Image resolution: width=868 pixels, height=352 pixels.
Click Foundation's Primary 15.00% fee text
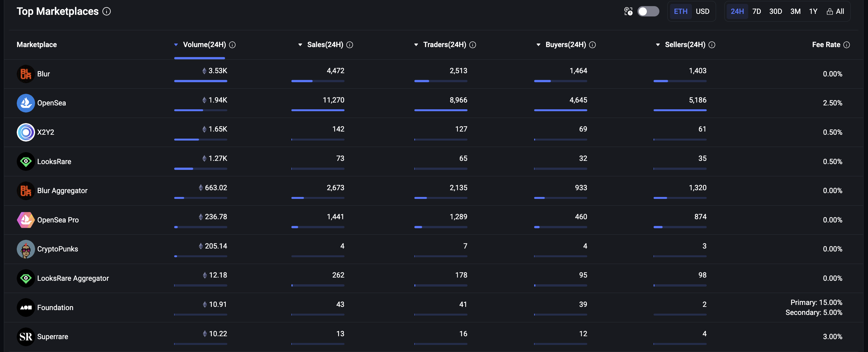click(816, 302)
